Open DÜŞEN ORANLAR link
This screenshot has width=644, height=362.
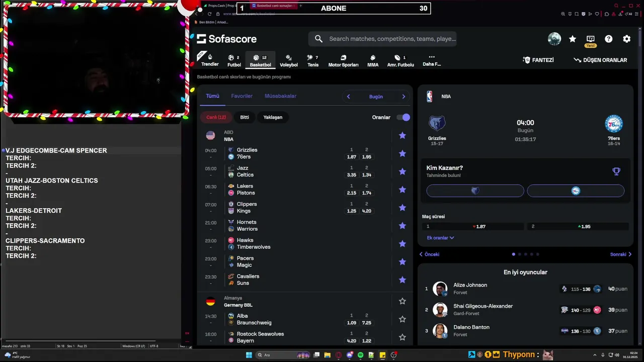(x=600, y=60)
